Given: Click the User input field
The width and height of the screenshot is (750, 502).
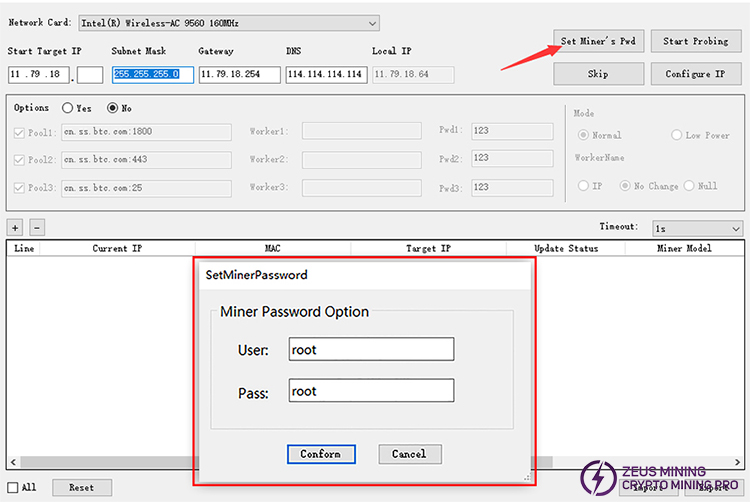Looking at the screenshot, I should click(371, 349).
